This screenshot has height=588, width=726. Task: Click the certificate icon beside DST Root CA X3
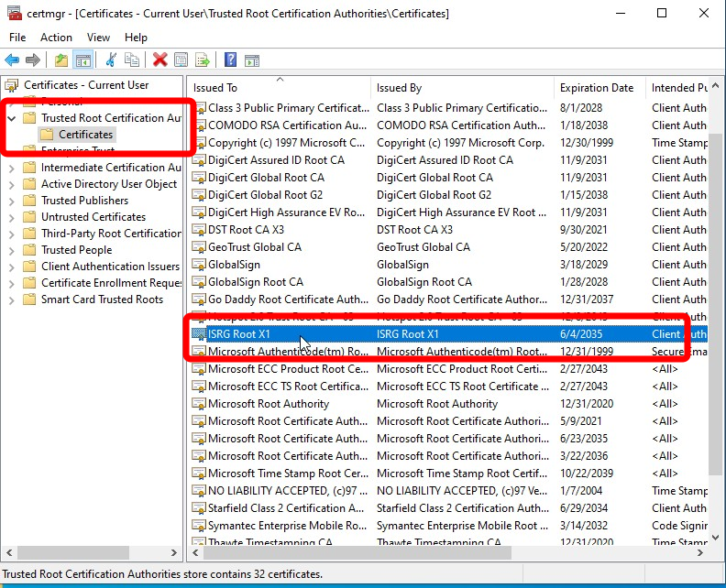(x=199, y=230)
